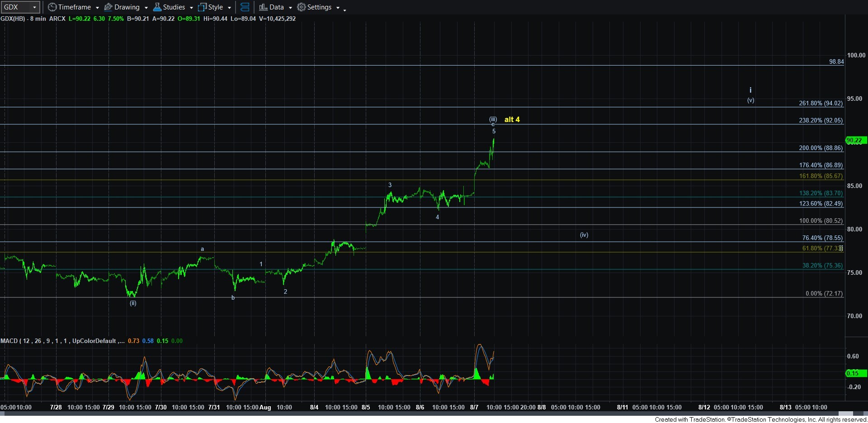
Task: Click the 100.00 price axis label
Action: (x=856, y=55)
